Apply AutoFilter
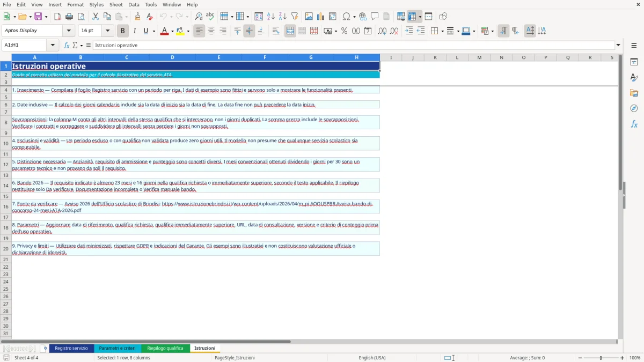The width and height of the screenshot is (644, 362). pyautogui.click(x=295, y=17)
